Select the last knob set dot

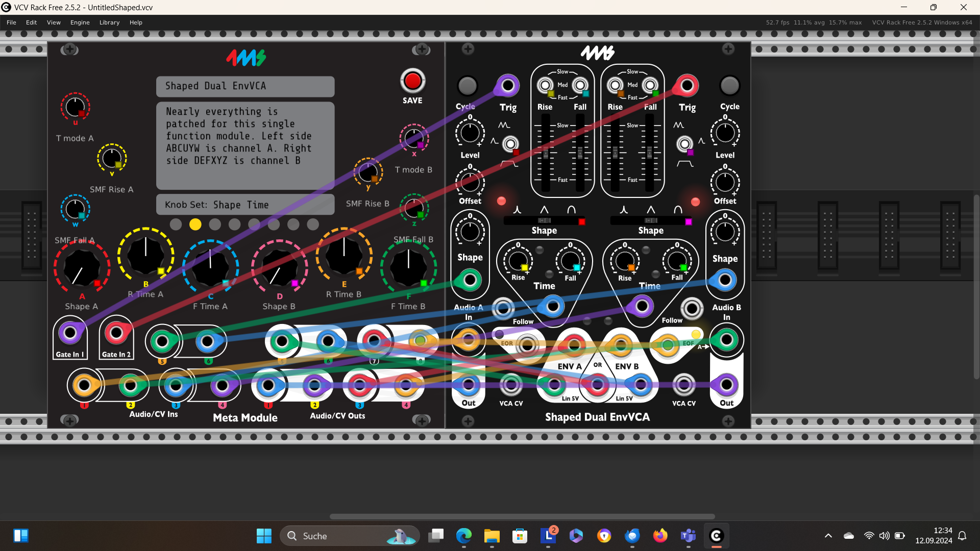pyautogui.click(x=313, y=224)
